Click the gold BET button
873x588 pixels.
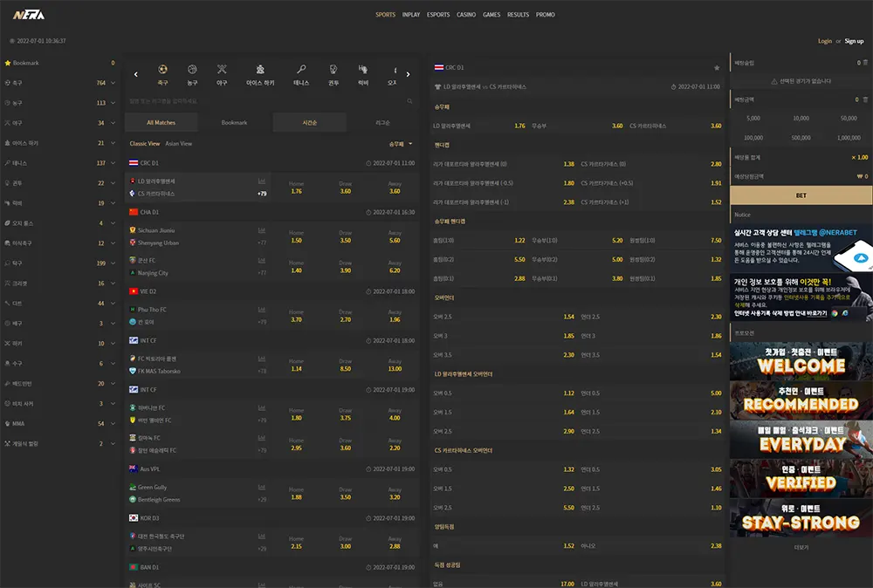(801, 195)
